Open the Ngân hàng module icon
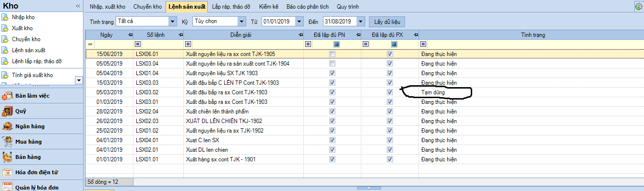Screen dimensions: 644x191 coord(7,126)
